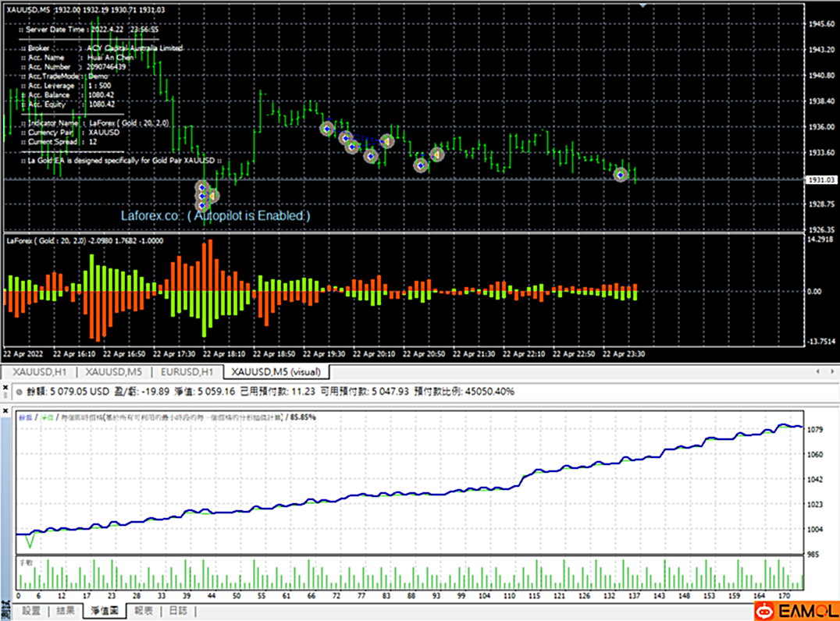Click the 手數 label in the volume subgraph

[27, 562]
